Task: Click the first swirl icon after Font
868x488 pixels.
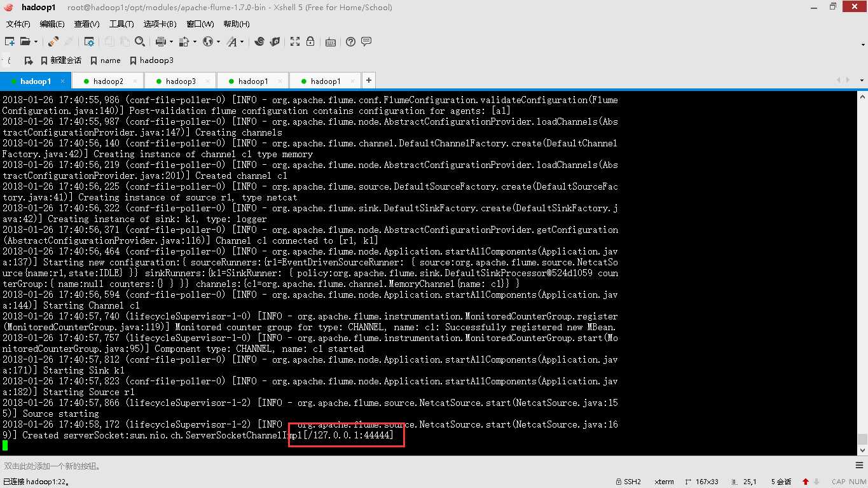Action: [259, 41]
